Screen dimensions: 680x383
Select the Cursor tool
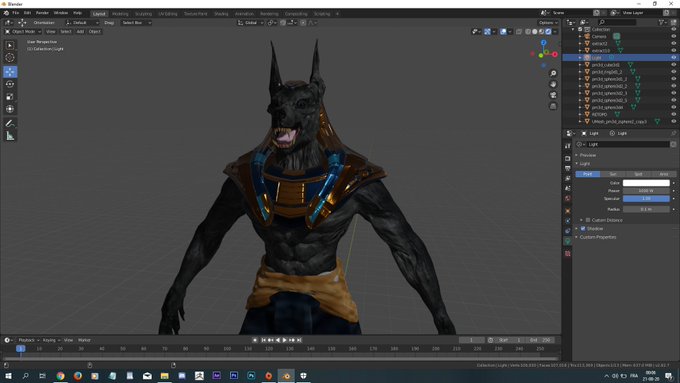(x=10, y=57)
